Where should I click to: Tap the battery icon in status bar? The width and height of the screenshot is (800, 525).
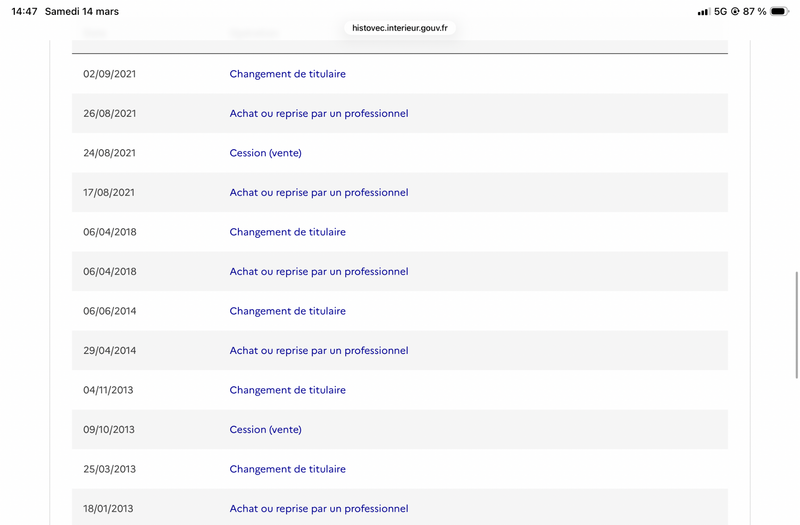(x=780, y=12)
